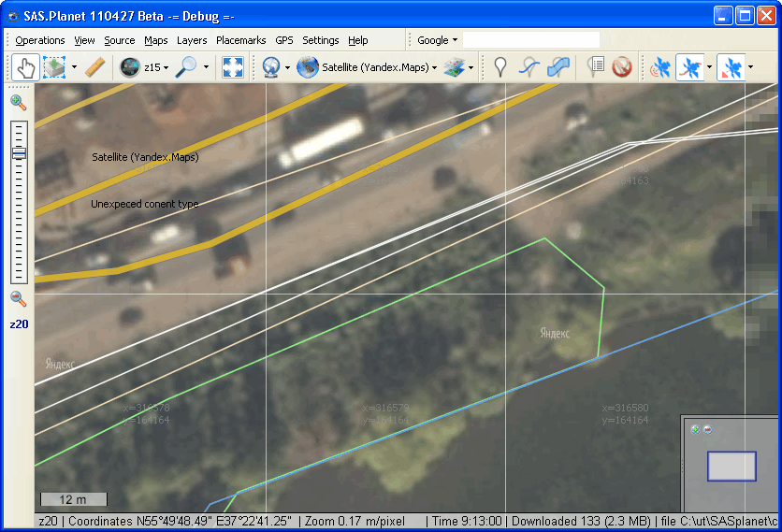
Task: Select the hand pan tool
Action: (x=25, y=67)
